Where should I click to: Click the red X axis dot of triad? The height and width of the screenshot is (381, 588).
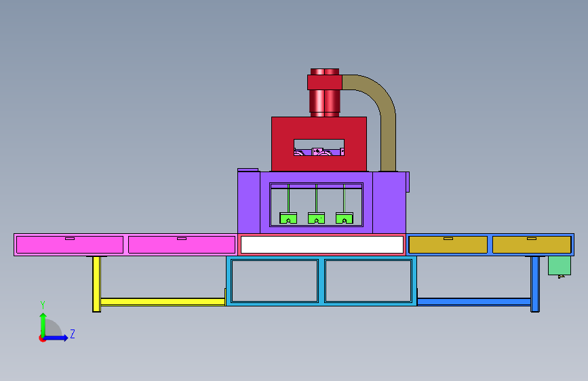pyautogui.click(x=42, y=338)
